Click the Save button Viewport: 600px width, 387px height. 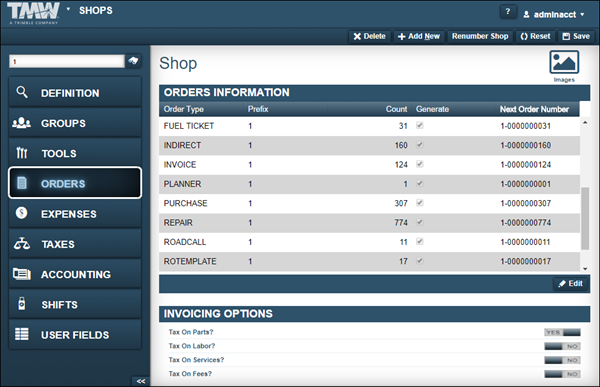(x=576, y=36)
